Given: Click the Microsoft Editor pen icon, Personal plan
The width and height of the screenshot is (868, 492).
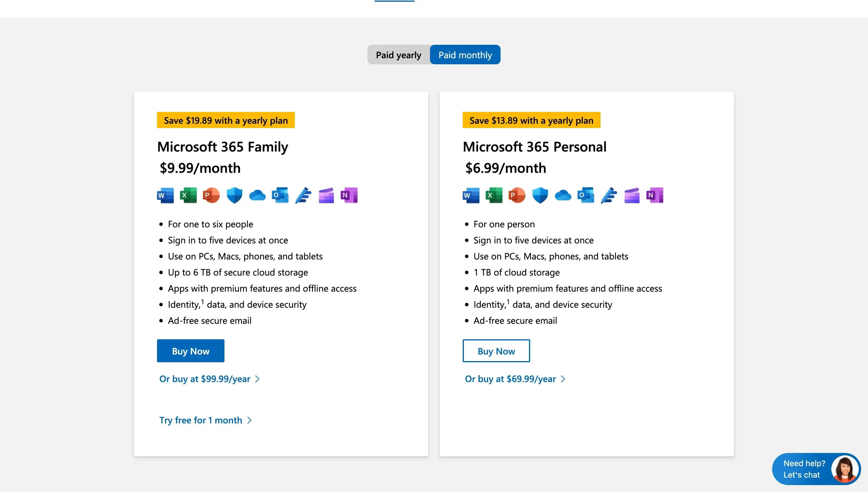Looking at the screenshot, I should tap(609, 195).
